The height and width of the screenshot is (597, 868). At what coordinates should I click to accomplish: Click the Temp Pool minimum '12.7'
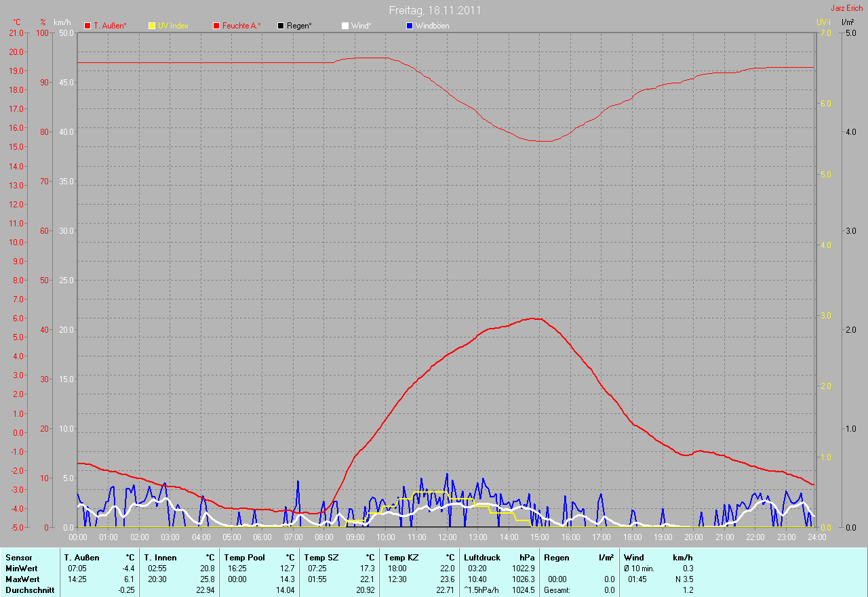click(288, 569)
